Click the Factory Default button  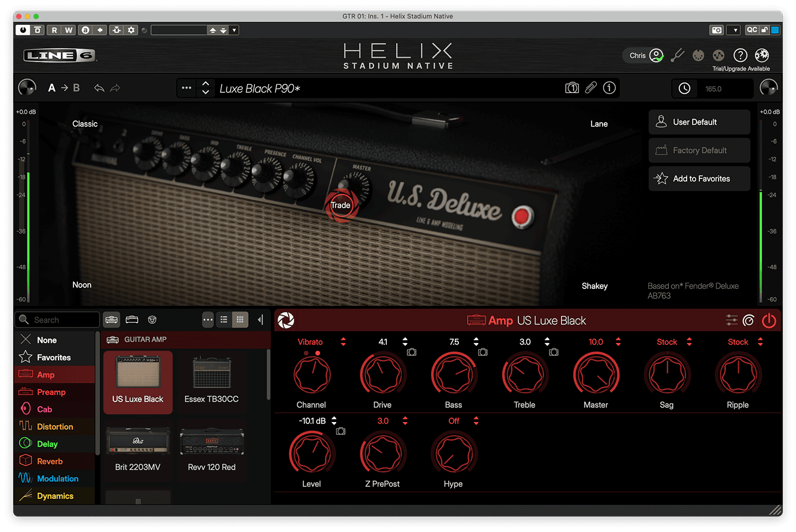pyautogui.click(x=699, y=150)
